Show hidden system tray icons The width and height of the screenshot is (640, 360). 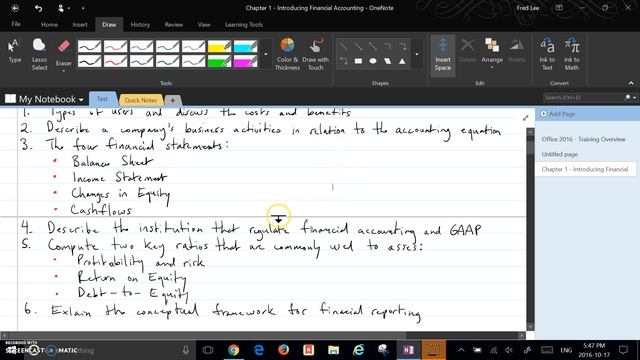[x=461, y=350]
